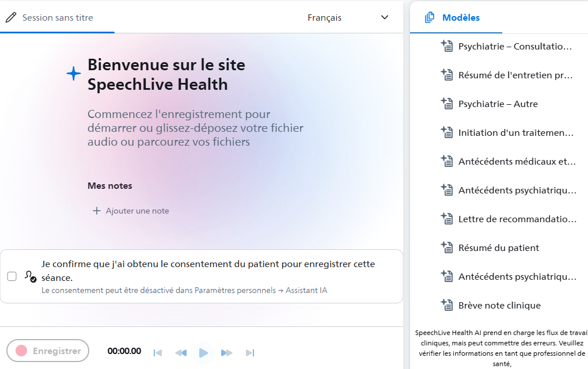
Task: Click the plus icon before 'Ajouter une note'
Action: pyautogui.click(x=97, y=211)
